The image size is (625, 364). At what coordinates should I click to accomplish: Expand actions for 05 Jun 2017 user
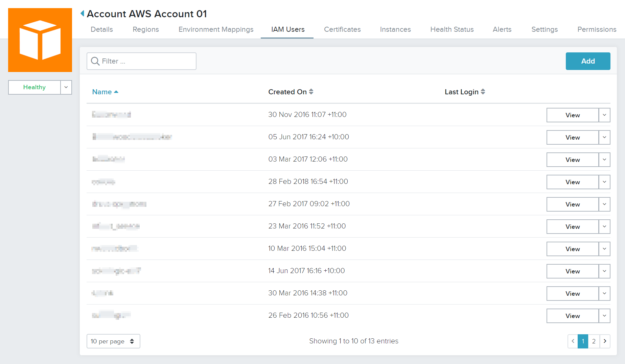coord(604,138)
